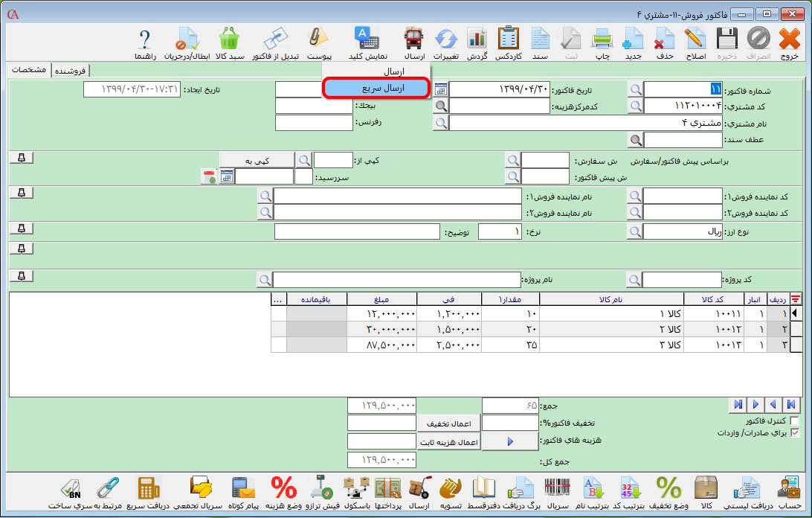812x518 pixels.
Task: Open the پیوست (Attachment) paperclip icon
Action: 319,43
